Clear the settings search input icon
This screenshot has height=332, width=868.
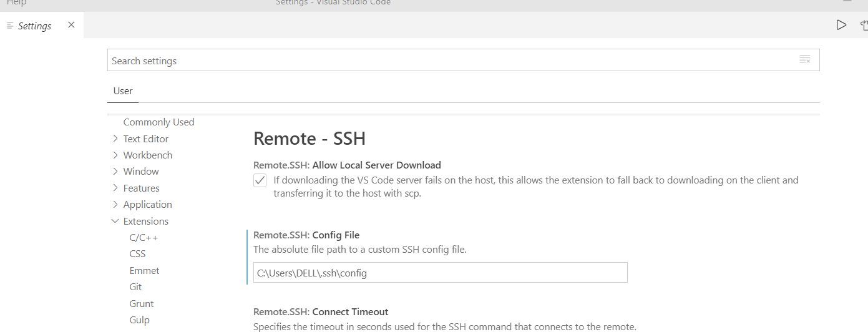coord(805,60)
